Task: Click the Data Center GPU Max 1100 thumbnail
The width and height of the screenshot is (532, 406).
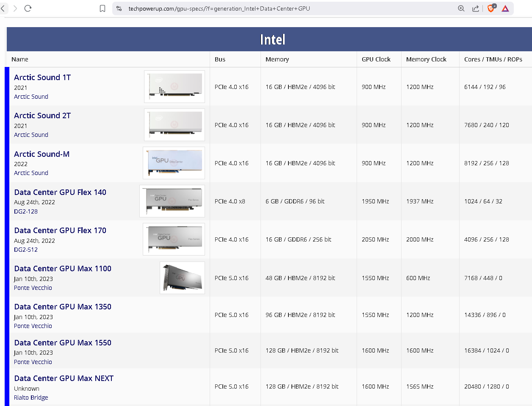Action: [182, 278]
